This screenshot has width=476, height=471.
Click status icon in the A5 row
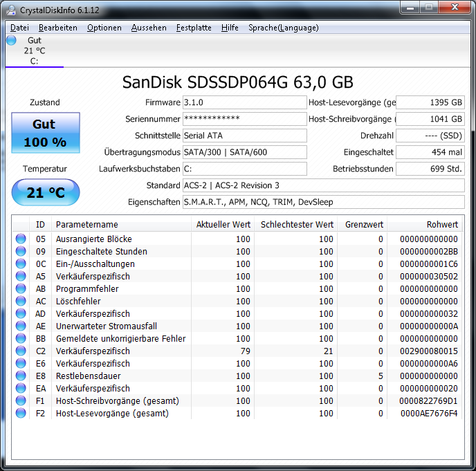(x=21, y=276)
